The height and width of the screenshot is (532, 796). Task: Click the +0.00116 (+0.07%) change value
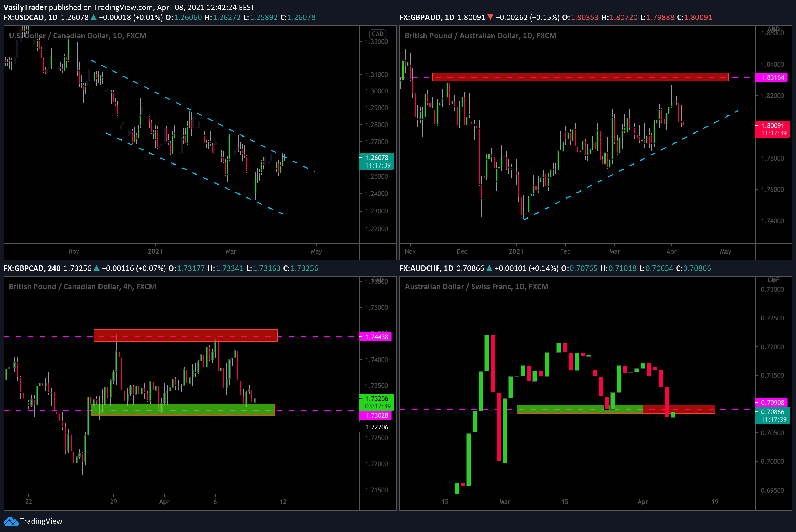click(x=134, y=268)
